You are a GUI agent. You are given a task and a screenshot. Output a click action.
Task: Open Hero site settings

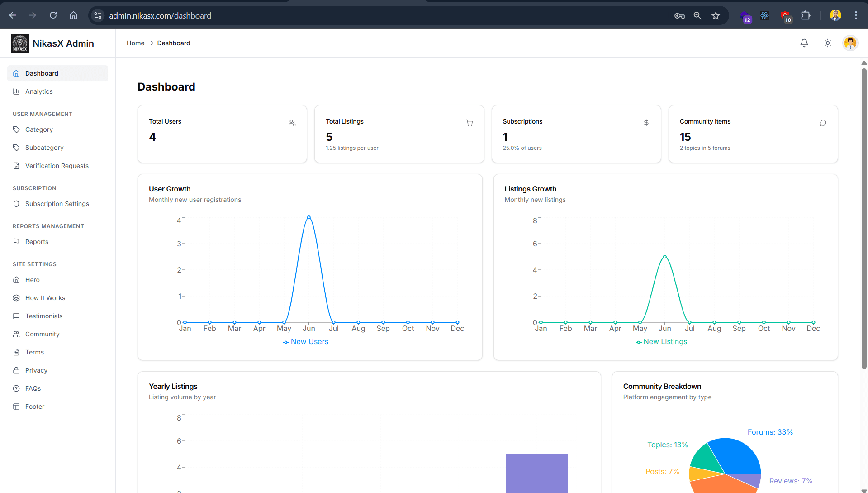(57, 280)
